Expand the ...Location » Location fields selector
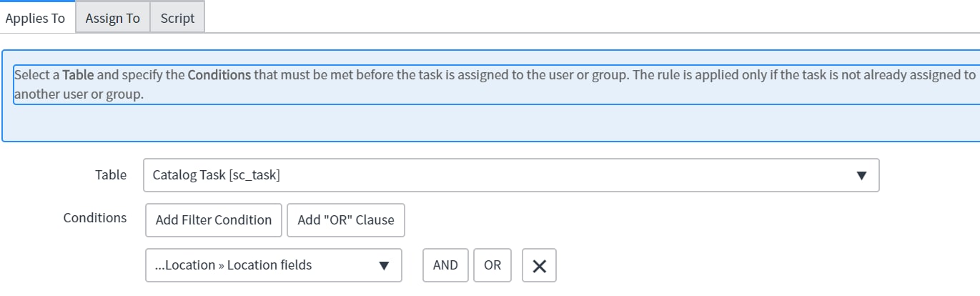This screenshot has height=296, width=980. (274, 265)
